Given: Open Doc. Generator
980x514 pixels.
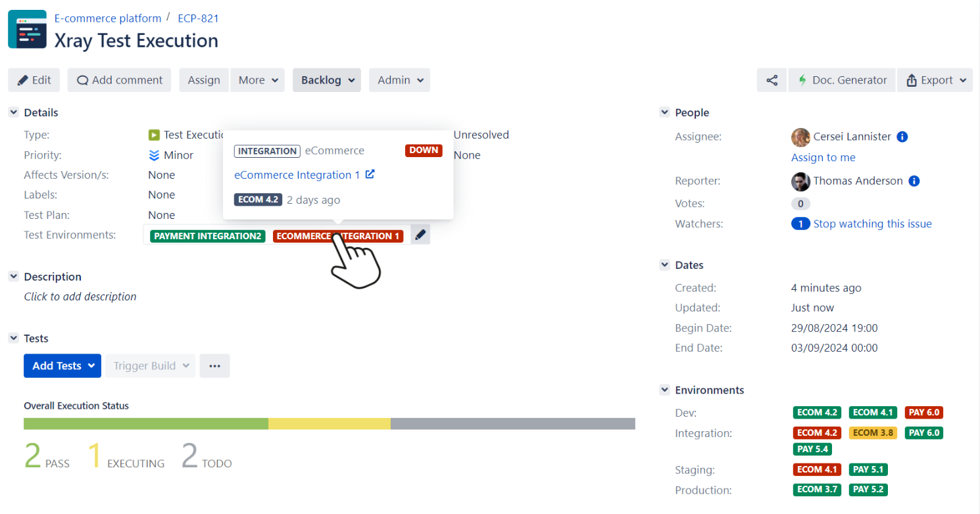Looking at the screenshot, I should point(842,80).
